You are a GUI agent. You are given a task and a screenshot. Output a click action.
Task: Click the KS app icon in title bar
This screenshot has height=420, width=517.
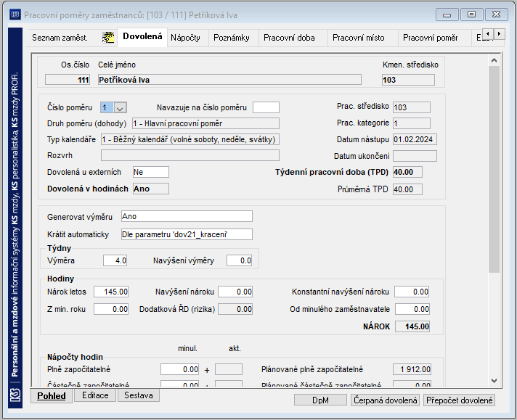pyautogui.click(x=15, y=15)
